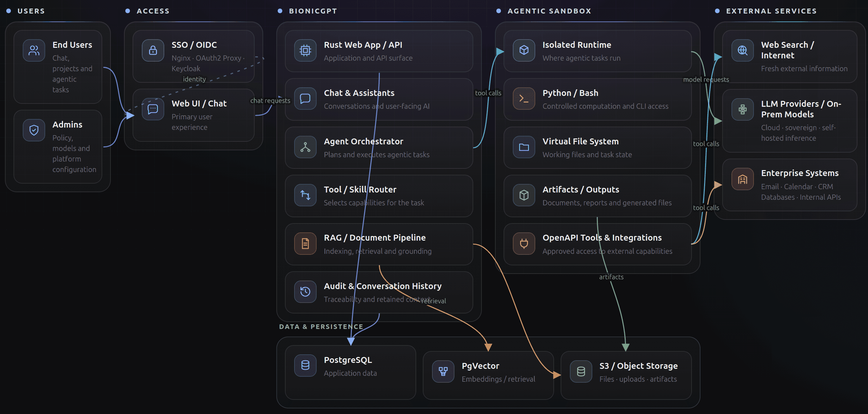Click the 'model requests' edge label
This screenshot has width=868, height=414.
click(x=706, y=79)
